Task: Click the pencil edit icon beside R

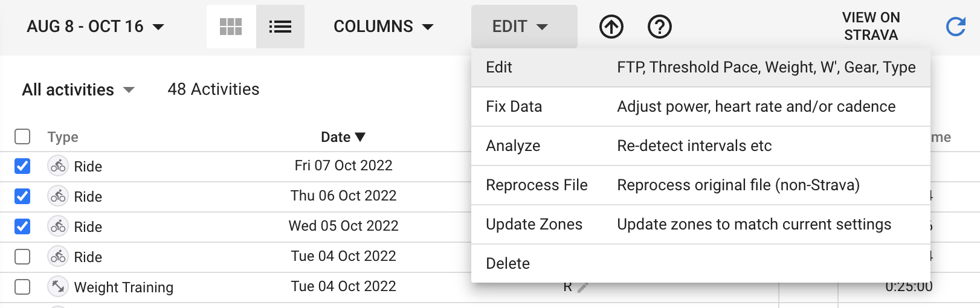Action: point(583,287)
